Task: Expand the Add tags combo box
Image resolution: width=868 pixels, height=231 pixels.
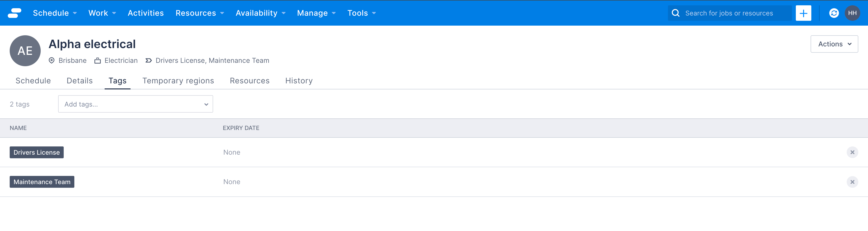Action: coord(206,104)
